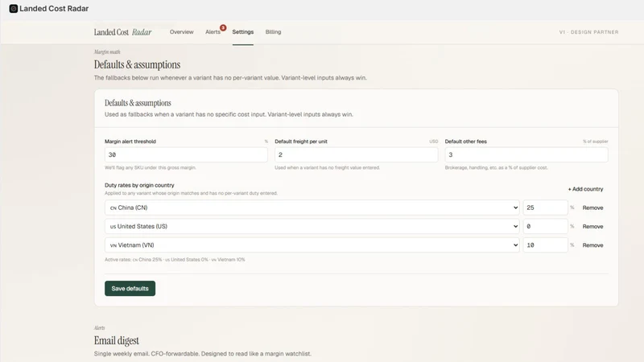Click the Duty rates by origin country label
Screen dimensions: 644x362
click(x=139, y=185)
